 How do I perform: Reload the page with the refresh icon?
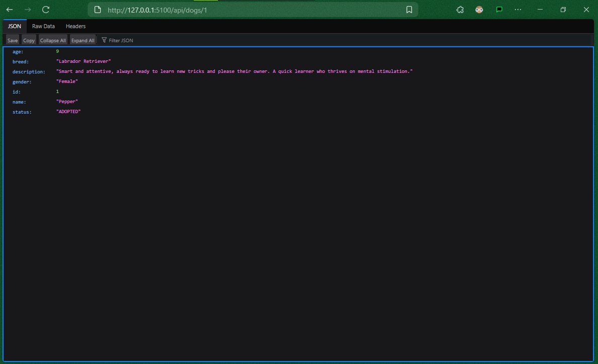[46, 10]
